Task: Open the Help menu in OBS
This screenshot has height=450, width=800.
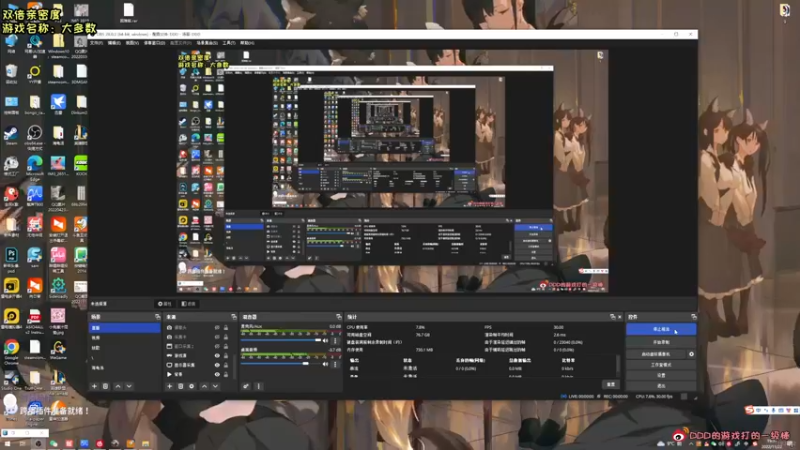Action: pyautogui.click(x=247, y=43)
